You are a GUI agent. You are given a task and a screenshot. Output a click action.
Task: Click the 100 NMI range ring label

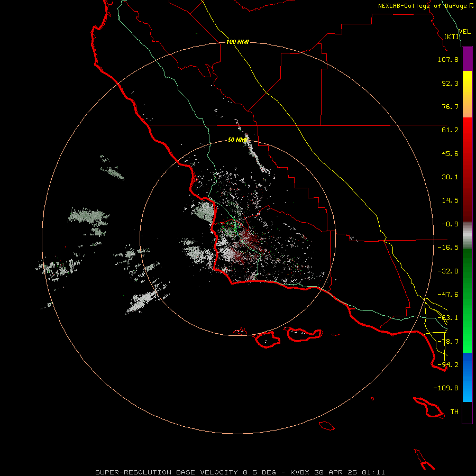pyautogui.click(x=237, y=42)
